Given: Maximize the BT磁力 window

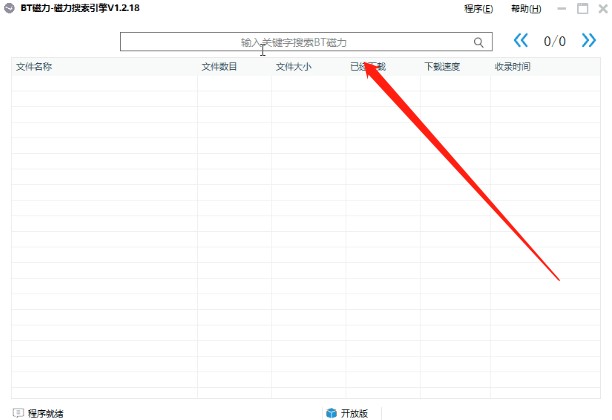Looking at the screenshot, I should [x=582, y=9].
